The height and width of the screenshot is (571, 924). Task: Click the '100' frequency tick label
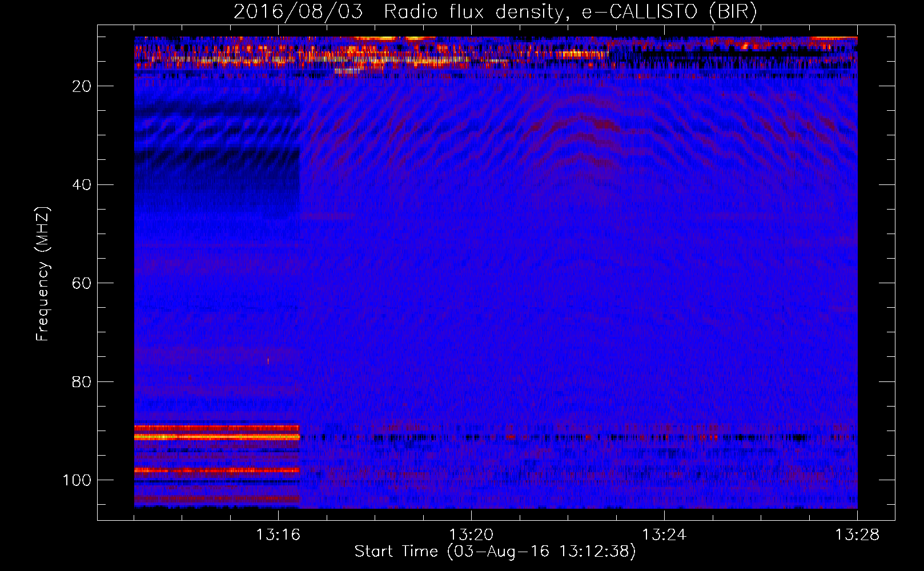77,480
